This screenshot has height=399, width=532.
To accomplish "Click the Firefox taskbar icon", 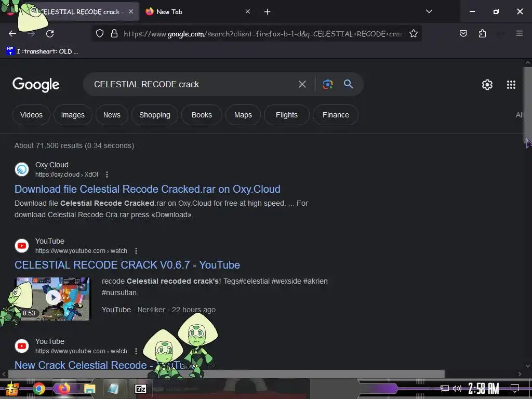I will [64, 389].
